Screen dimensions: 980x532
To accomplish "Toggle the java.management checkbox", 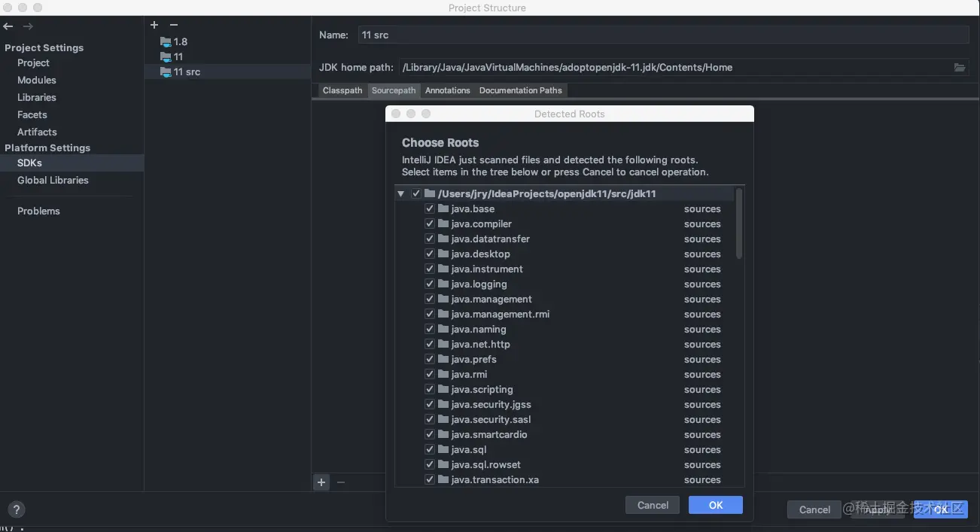I will tap(430, 299).
